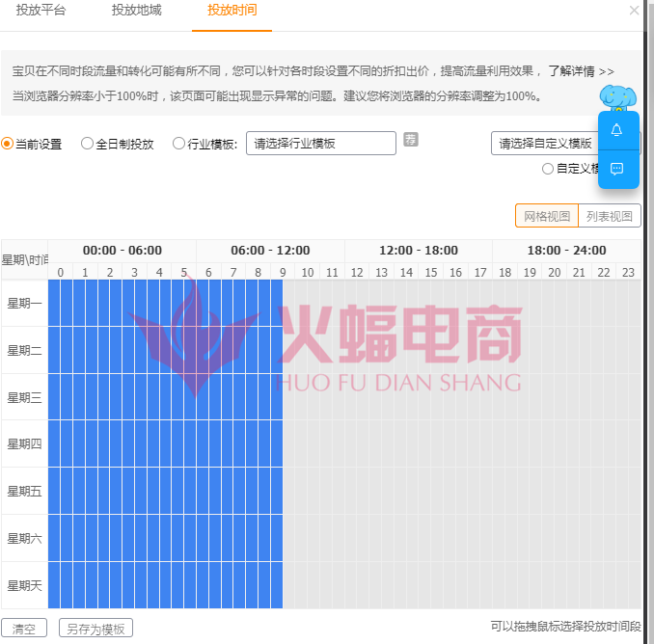Close the dialog with the X icon

634,11
